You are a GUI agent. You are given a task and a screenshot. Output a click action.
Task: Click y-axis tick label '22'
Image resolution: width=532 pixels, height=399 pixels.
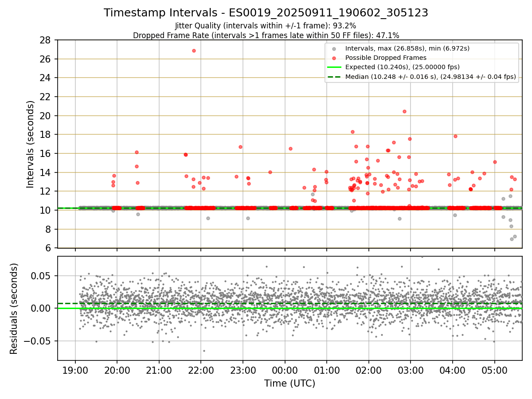coord(45,97)
